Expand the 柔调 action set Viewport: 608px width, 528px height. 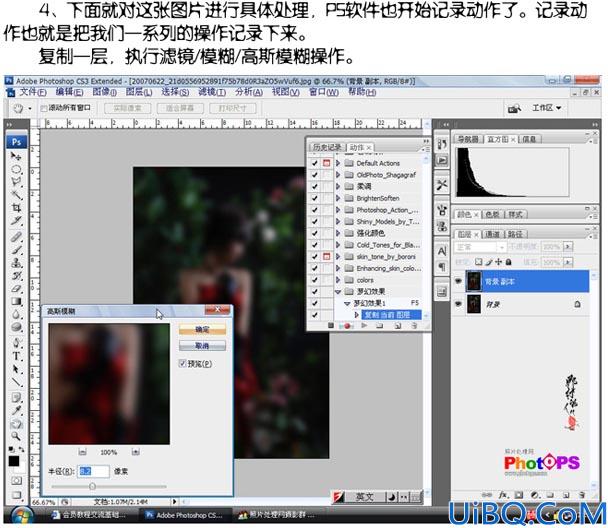[x=338, y=186]
